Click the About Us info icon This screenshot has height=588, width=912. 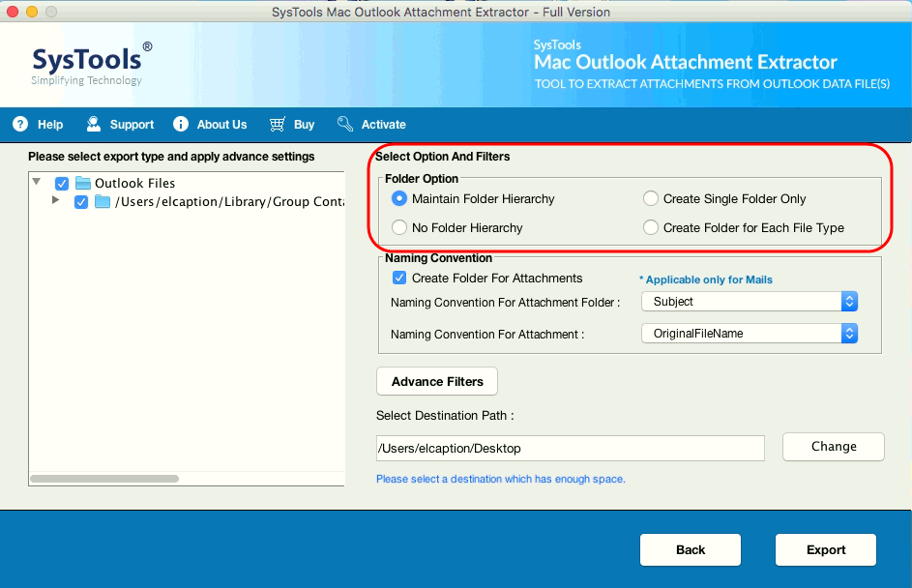181,124
